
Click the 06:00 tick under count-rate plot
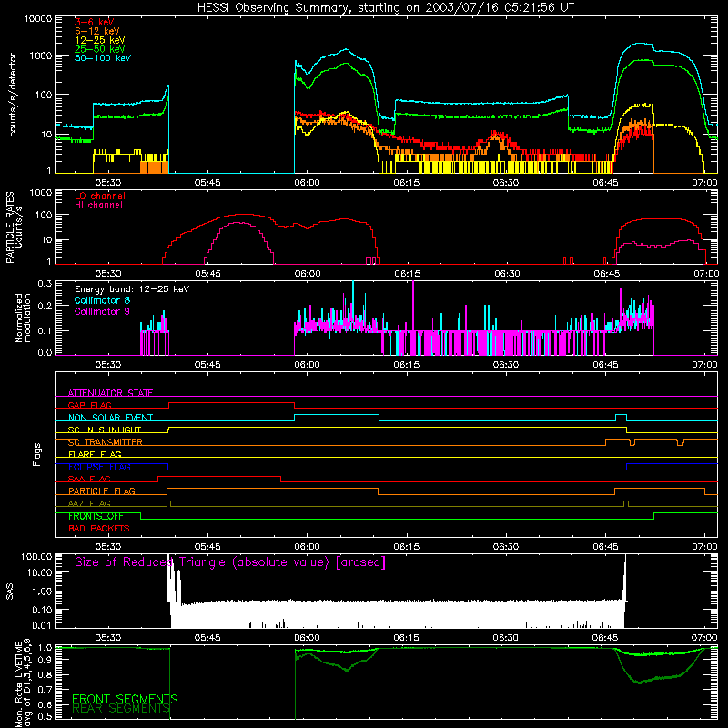(x=307, y=183)
